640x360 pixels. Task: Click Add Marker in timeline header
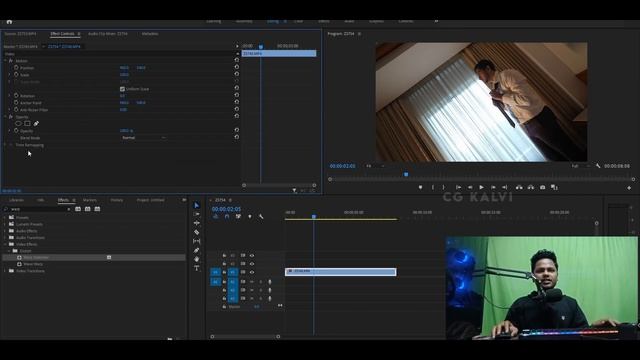click(x=250, y=216)
